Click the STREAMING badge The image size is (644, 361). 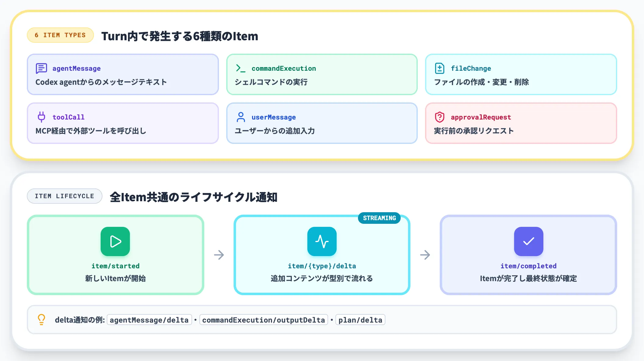click(379, 218)
